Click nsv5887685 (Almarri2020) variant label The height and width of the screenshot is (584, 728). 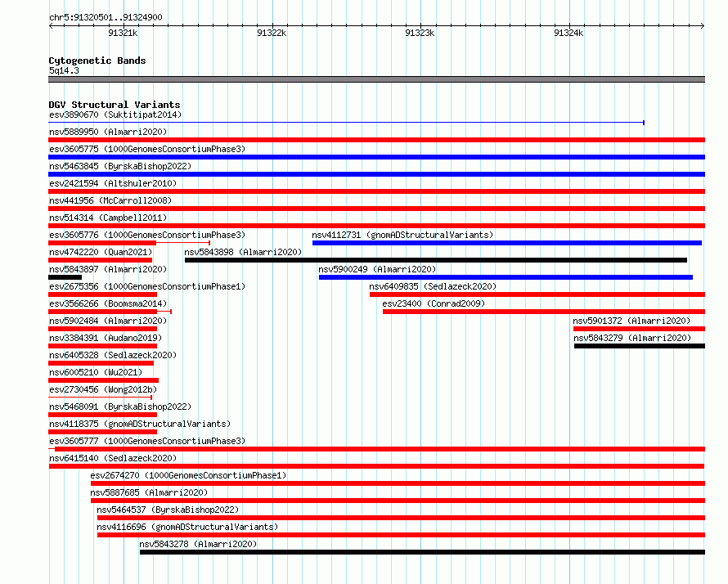(149, 492)
